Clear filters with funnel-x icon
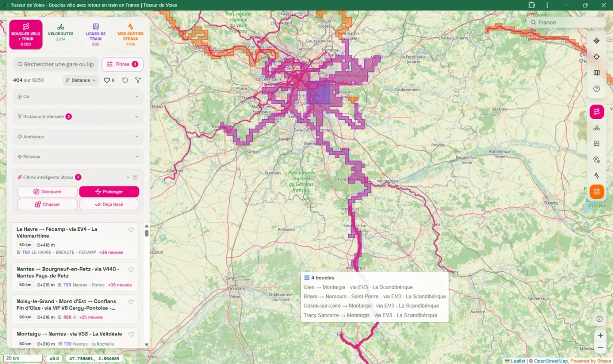The height and width of the screenshot is (364, 613). pos(138,80)
